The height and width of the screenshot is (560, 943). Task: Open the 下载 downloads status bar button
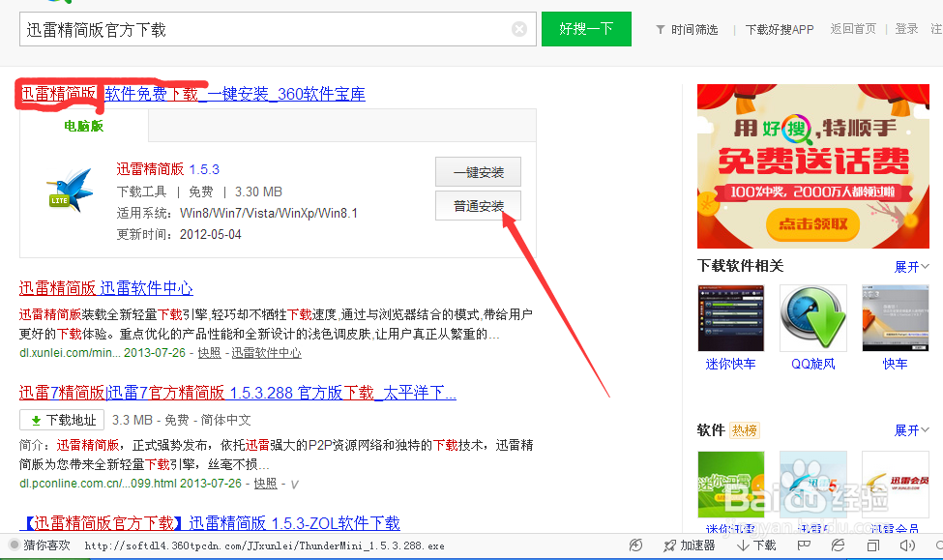(x=756, y=545)
